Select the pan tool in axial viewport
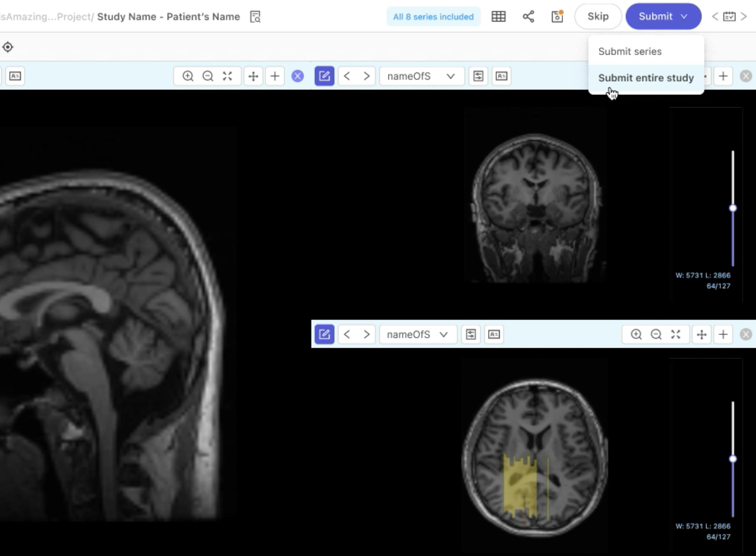Image resolution: width=756 pixels, height=556 pixels. click(701, 334)
